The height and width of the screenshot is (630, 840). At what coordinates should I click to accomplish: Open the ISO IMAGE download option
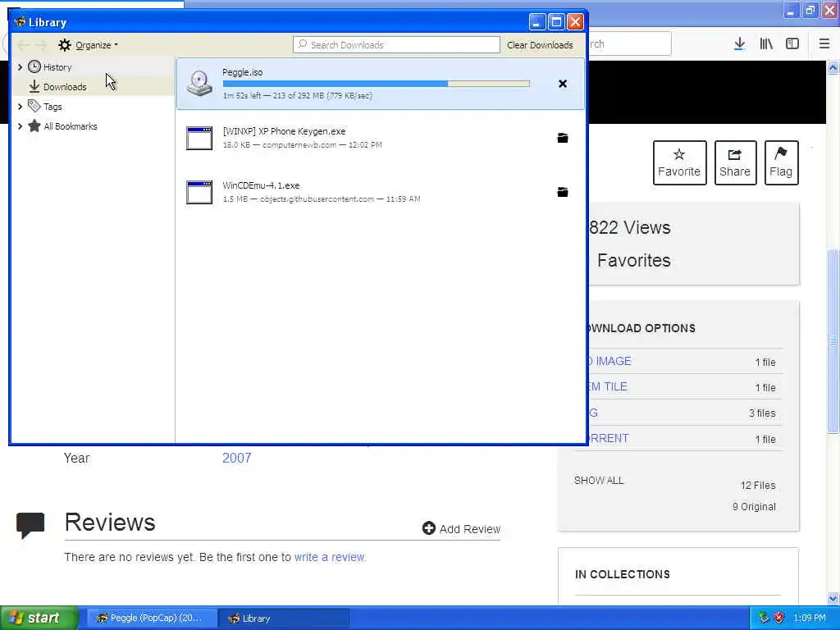tap(610, 361)
